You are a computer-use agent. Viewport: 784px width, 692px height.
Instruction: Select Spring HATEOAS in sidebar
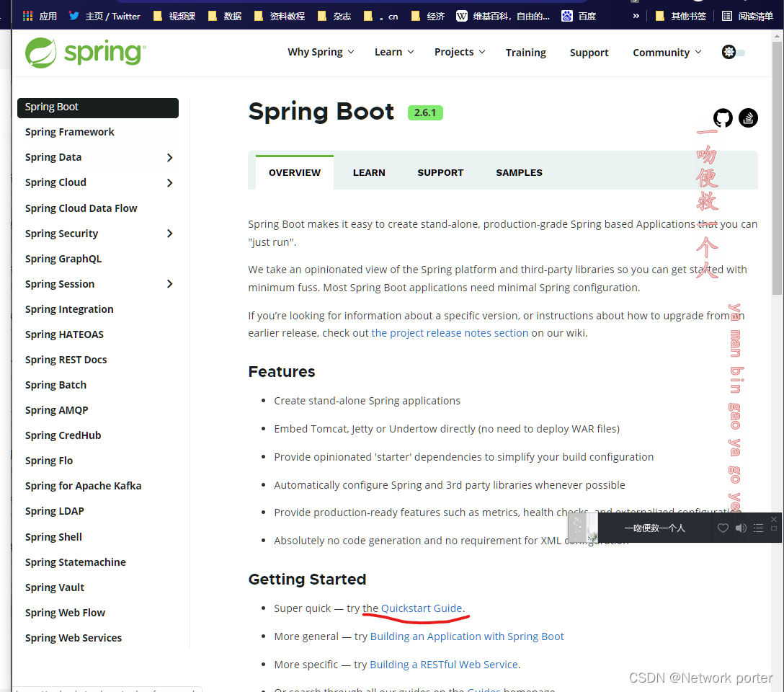[x=65, y=334]
